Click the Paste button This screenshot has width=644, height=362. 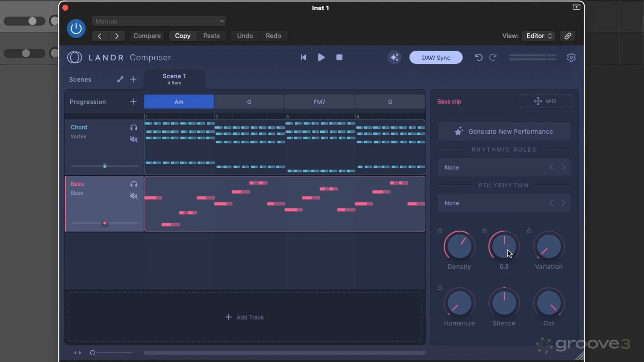click(x=212, y=36)
